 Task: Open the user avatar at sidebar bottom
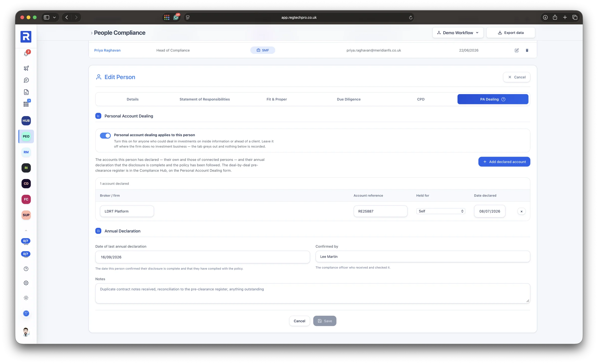26,332
